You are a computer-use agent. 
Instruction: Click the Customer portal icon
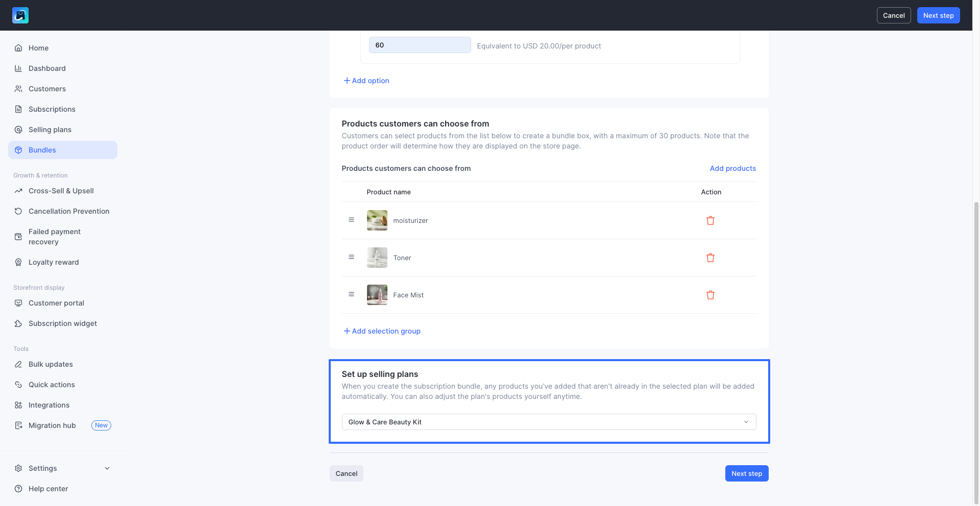18,303
